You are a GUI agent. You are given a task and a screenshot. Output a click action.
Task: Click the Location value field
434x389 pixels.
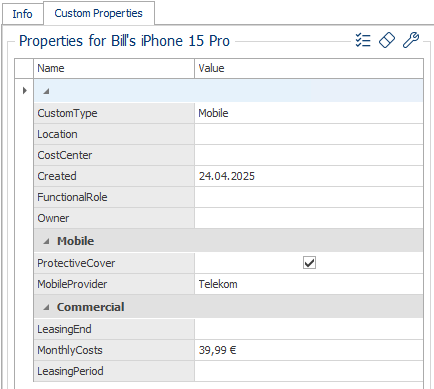click(309, 134)
